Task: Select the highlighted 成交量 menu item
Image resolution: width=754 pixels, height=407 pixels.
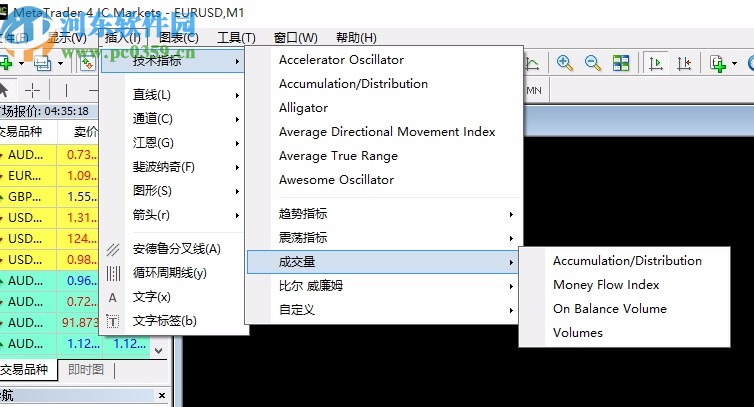Action: pos(383,262)
